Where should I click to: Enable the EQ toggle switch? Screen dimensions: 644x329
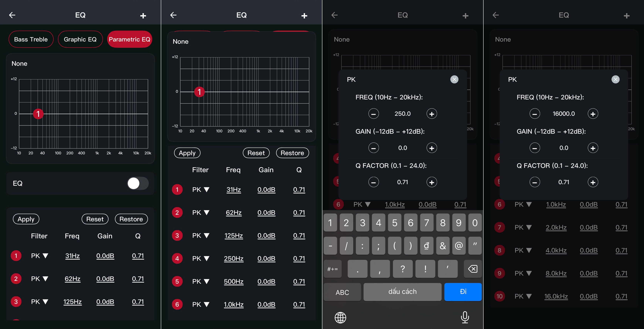pos(138,184)
